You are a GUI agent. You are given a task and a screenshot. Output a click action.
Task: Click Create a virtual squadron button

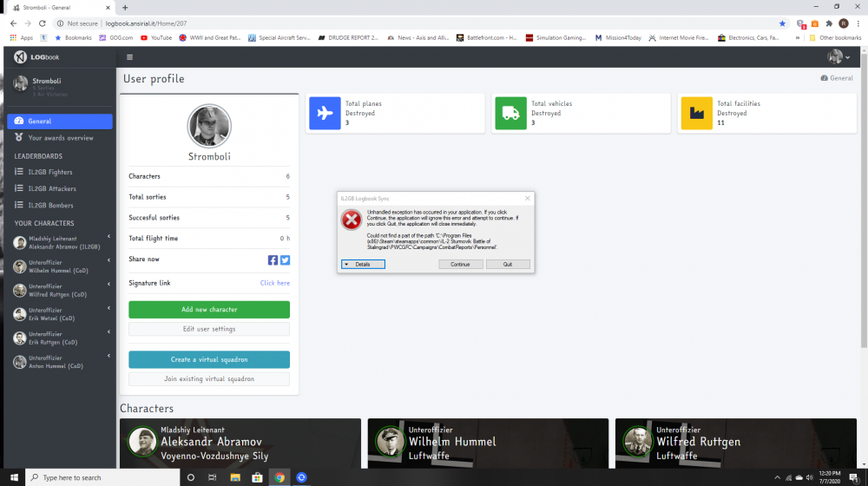(x=209, y=359)
